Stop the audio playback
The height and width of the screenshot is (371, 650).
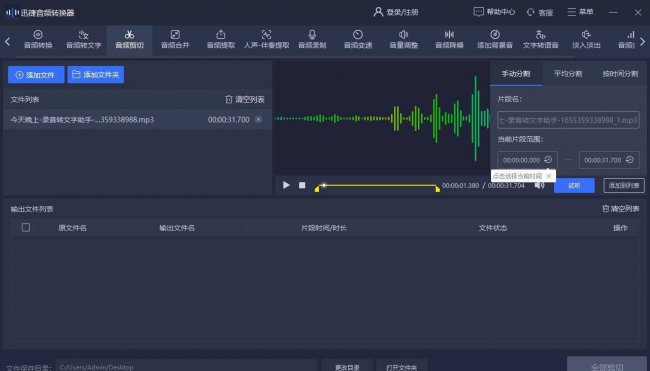point(302,185)
